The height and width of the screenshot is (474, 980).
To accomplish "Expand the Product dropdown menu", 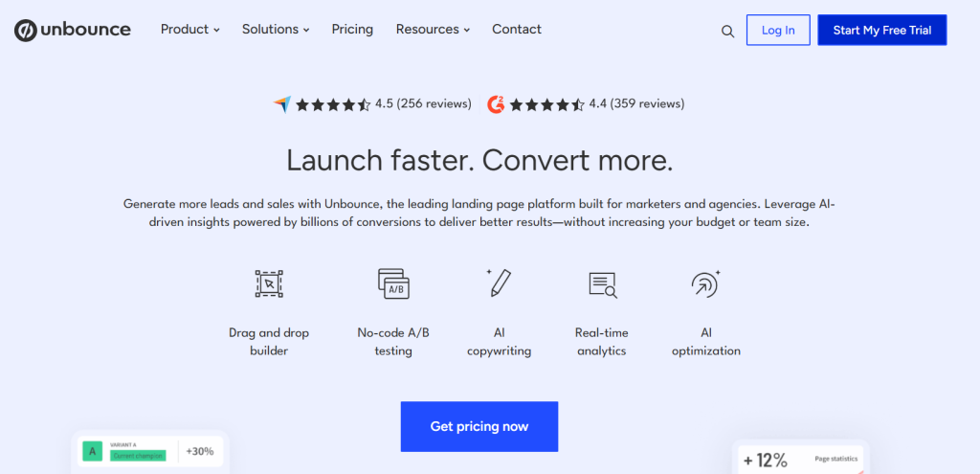I will pos(190,30).
